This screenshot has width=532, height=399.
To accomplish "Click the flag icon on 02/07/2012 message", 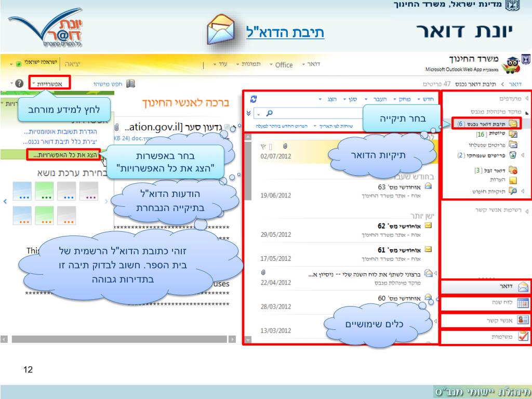I will (263, 147).
